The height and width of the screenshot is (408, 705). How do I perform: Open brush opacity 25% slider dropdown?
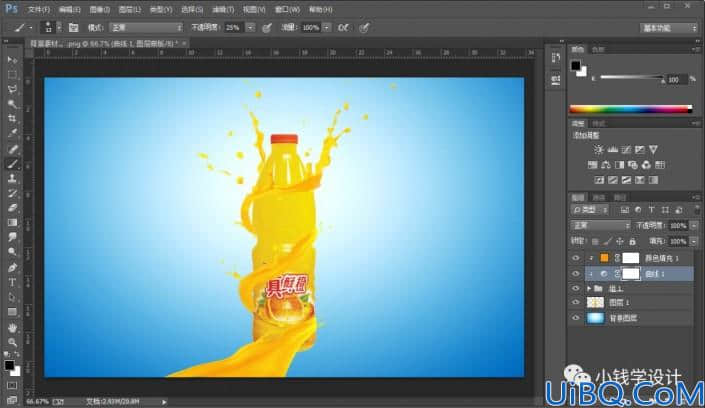click(x=250, y=27)
